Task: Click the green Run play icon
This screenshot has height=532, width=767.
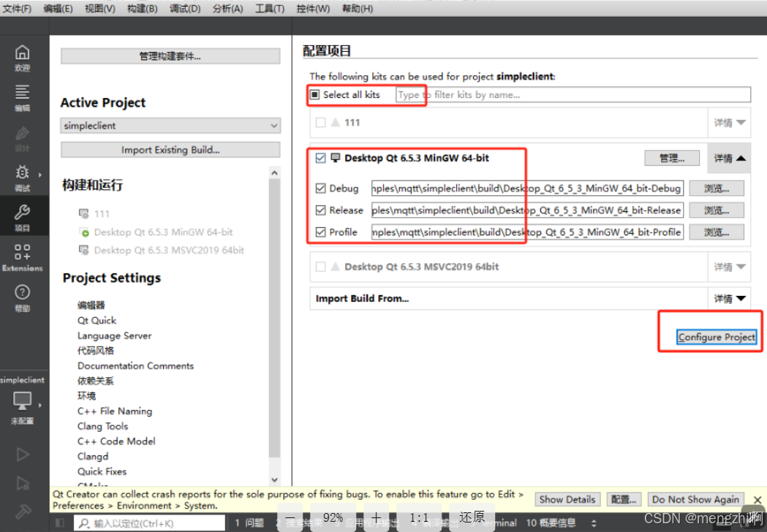Action: coord(23,455)
